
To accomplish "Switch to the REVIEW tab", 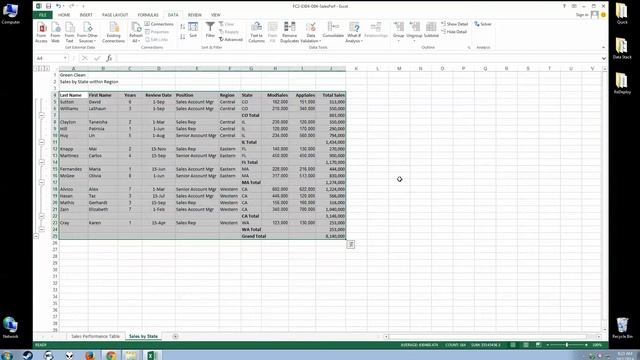I will [195, 15].
